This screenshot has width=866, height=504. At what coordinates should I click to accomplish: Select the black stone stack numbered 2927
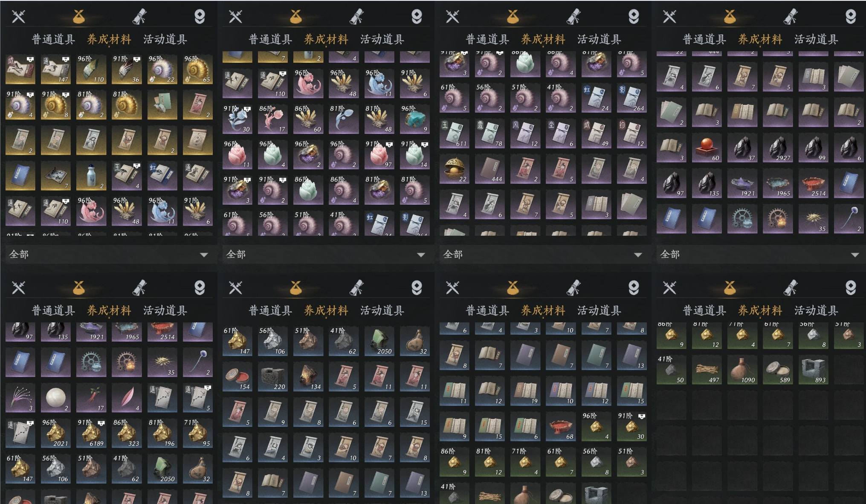778,148
